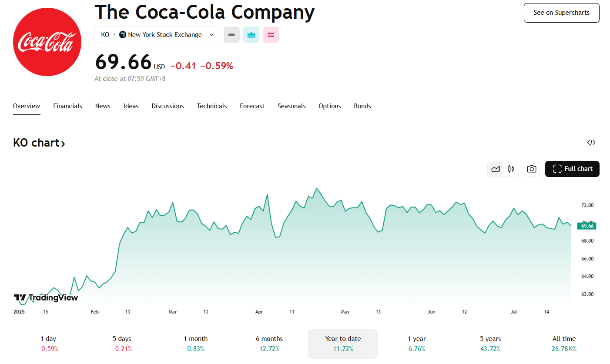This screenshot has width=610, height=364.
Task: Click the blue crown badge icon
Action: click(x=251, y=35)
